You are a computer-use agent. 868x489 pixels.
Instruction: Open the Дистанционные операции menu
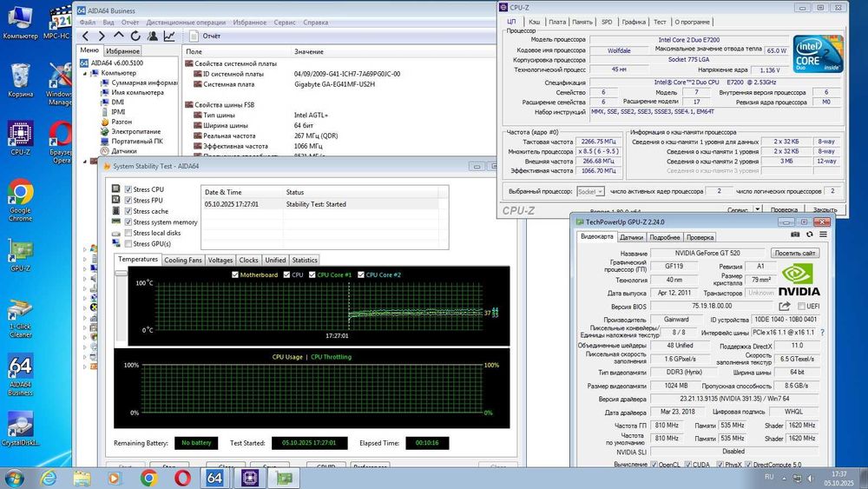(x=186, y=23)
